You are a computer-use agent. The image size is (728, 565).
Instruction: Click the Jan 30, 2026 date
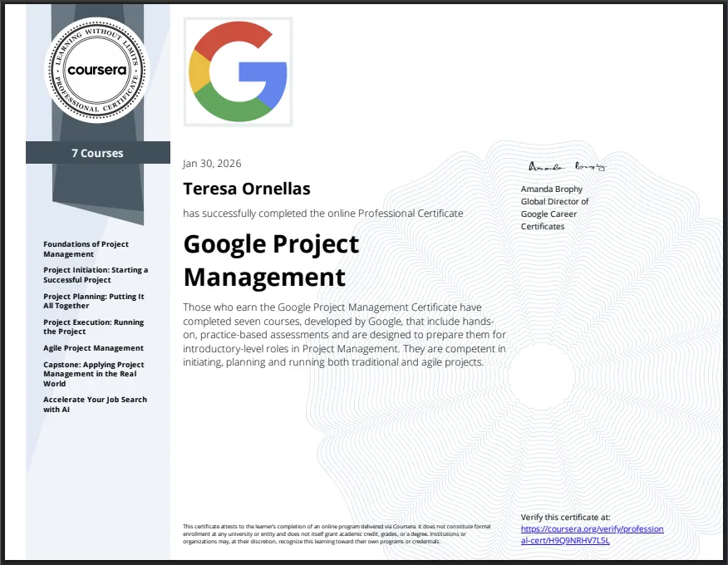(x=212, y=163)
